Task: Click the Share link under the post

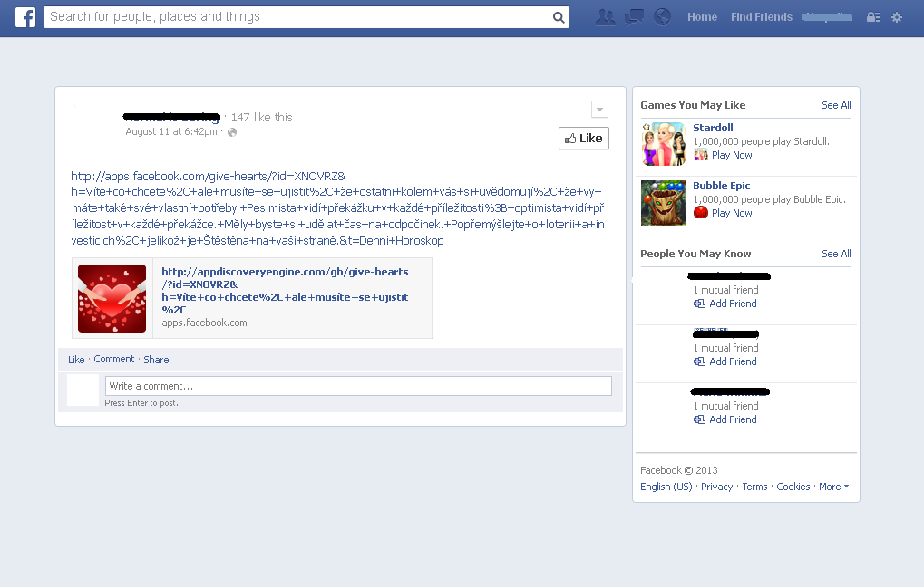Action: click(x=155, y=359)
